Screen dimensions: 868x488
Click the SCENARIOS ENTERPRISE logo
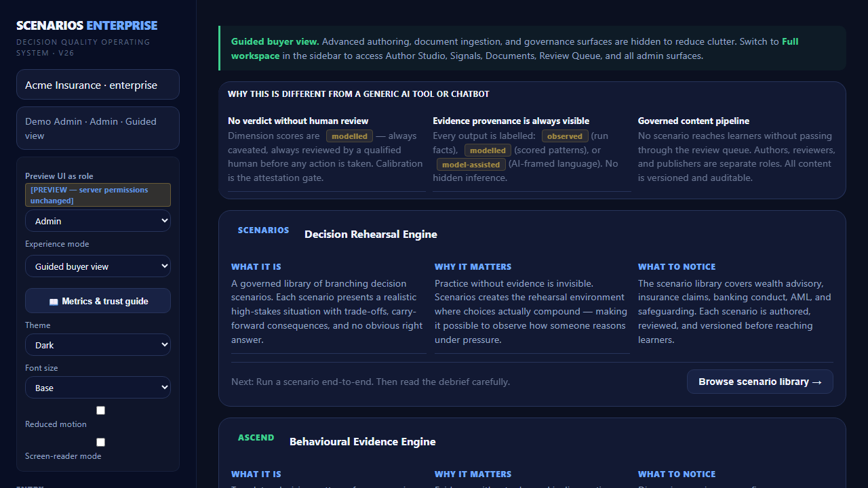tap(87, 26)
